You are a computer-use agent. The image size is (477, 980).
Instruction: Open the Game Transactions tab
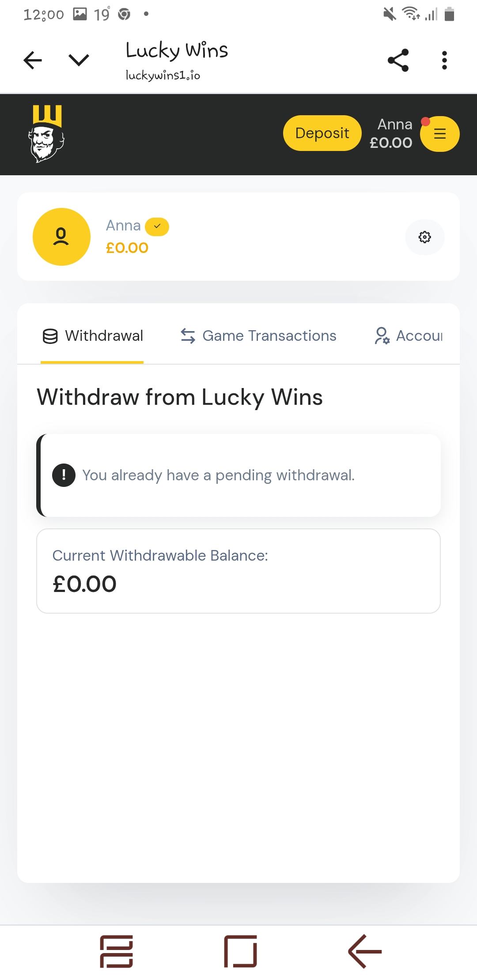(258, 336)
